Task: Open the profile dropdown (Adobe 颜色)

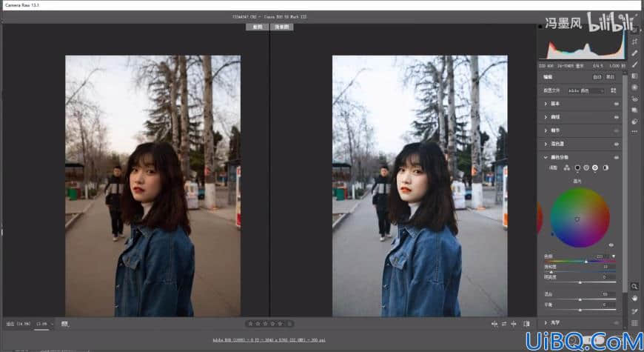Action: tap(586, 90)
